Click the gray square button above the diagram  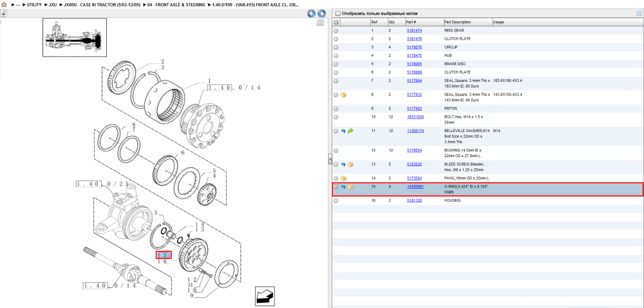click(320, 23)
